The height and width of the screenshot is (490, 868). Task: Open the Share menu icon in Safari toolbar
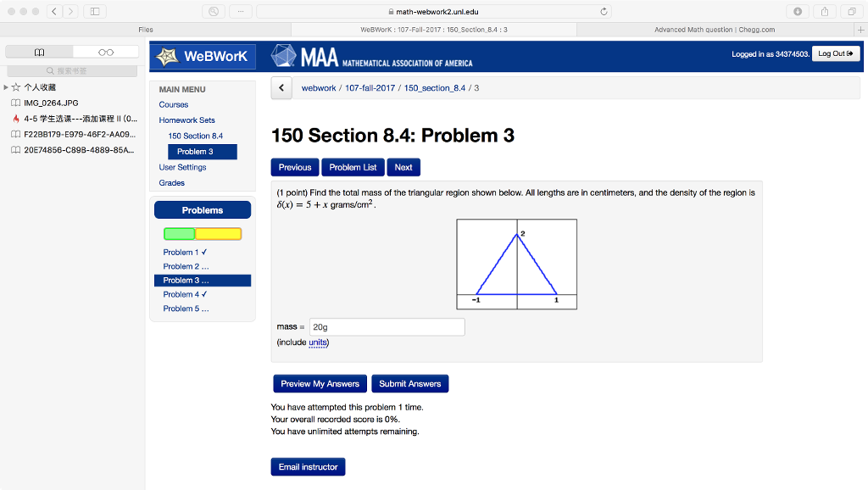pos(825,11)
